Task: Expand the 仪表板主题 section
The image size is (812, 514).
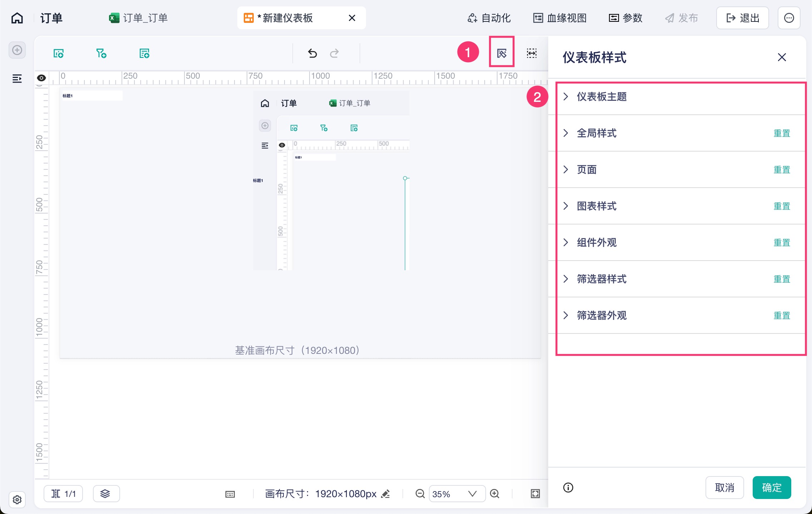Action: pyautogui.click(x=677, y=97)
